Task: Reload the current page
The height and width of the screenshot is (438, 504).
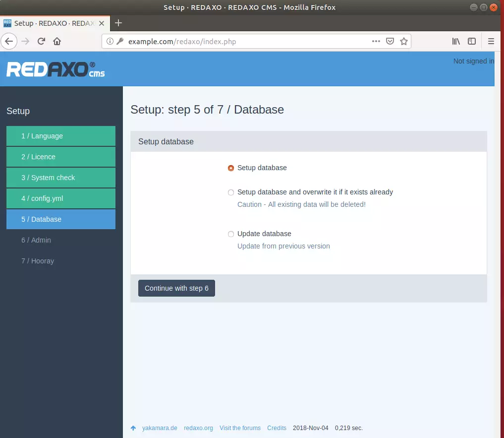Action: click(x=41, y=41)
